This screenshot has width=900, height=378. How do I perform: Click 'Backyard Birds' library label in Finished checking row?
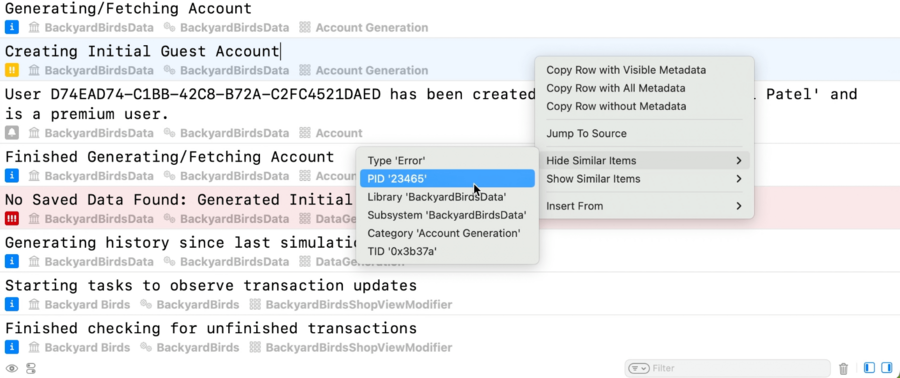pyautogui.click(x=87, y=348)
